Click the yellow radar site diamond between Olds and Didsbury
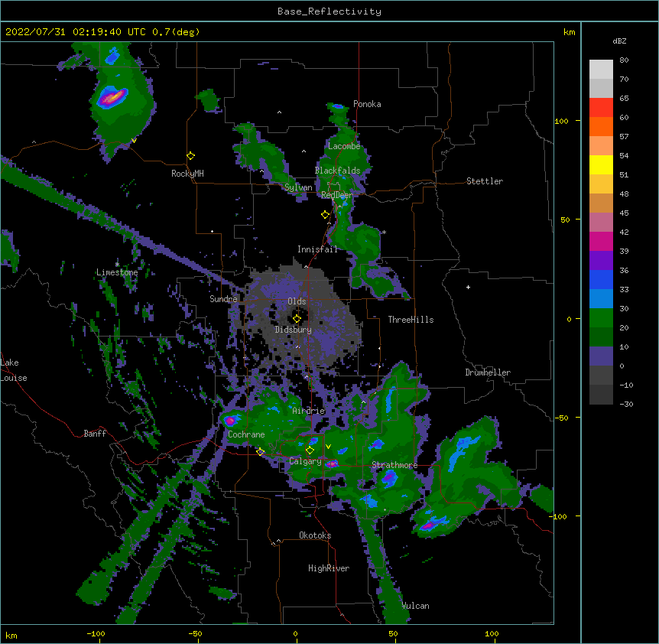Screen dimensions: 659x644 [x=297, y=319]
